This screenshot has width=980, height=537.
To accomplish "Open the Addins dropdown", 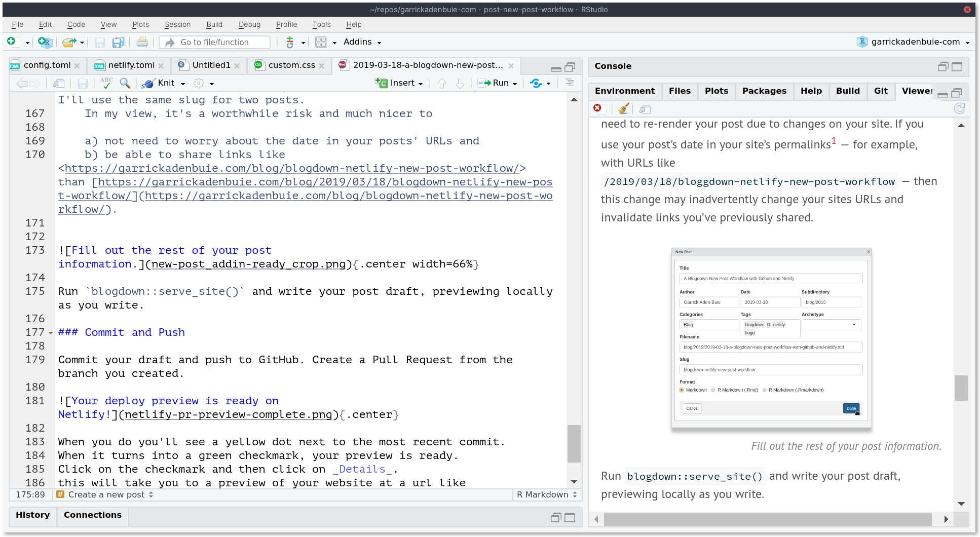I will click(362, 42).
